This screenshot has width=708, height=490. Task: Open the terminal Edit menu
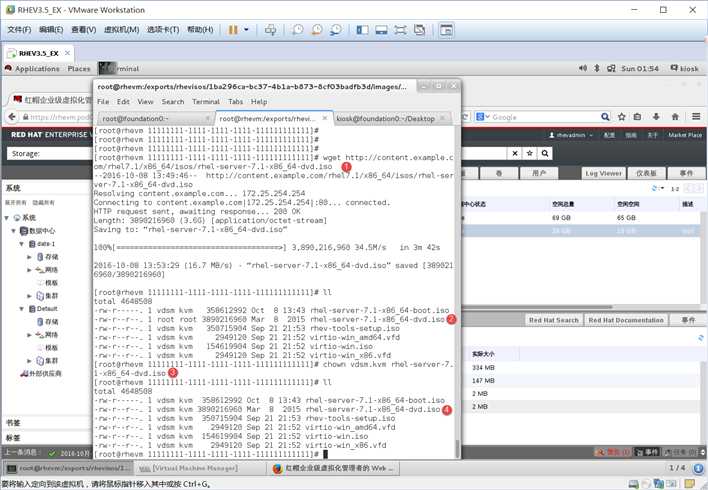point(123,102)
